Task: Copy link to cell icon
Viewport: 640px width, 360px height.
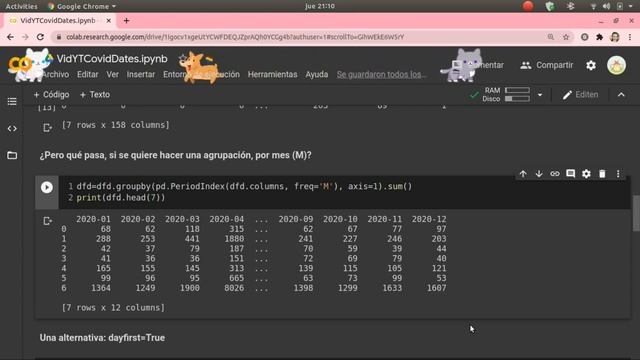Action: click(554, 174)
